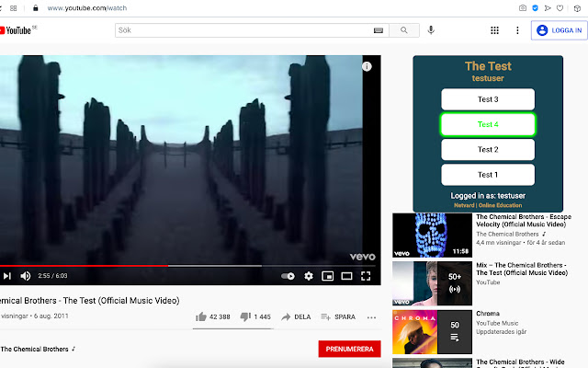The width and height of the screenshot is (588, 368).
Task: Enter fullscreen mode
Action: 366,276
